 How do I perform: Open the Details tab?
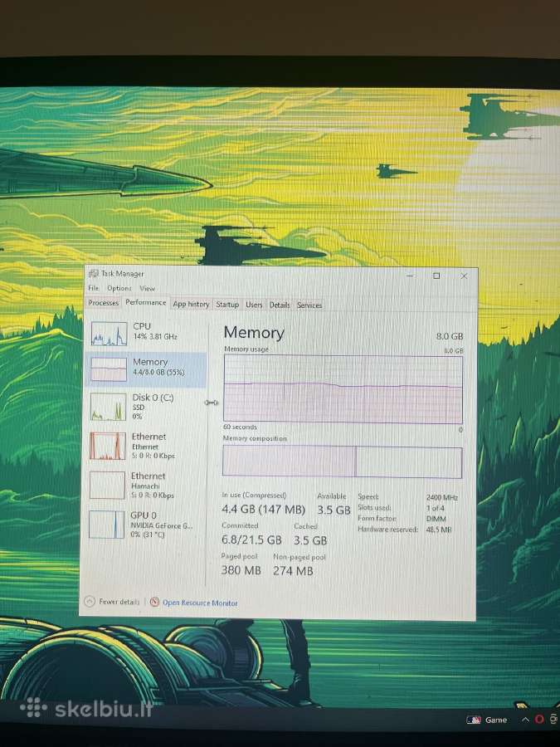[x=280, y=305]
